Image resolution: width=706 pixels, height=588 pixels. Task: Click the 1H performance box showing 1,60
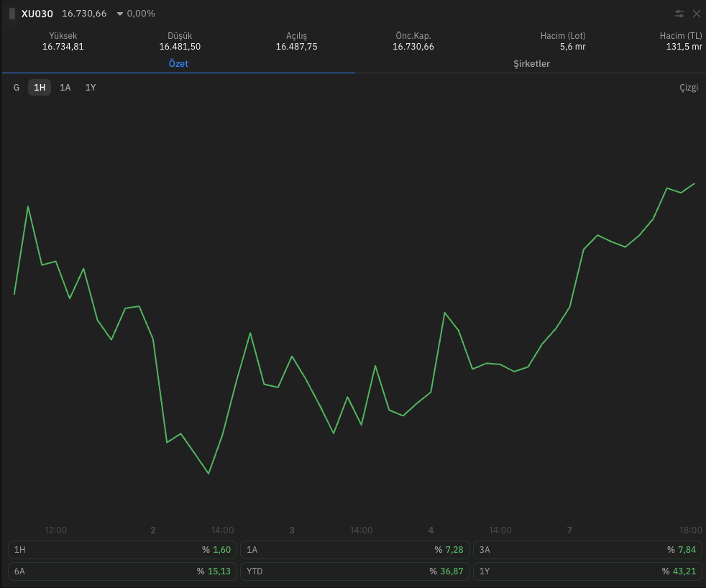coord(122,550)
